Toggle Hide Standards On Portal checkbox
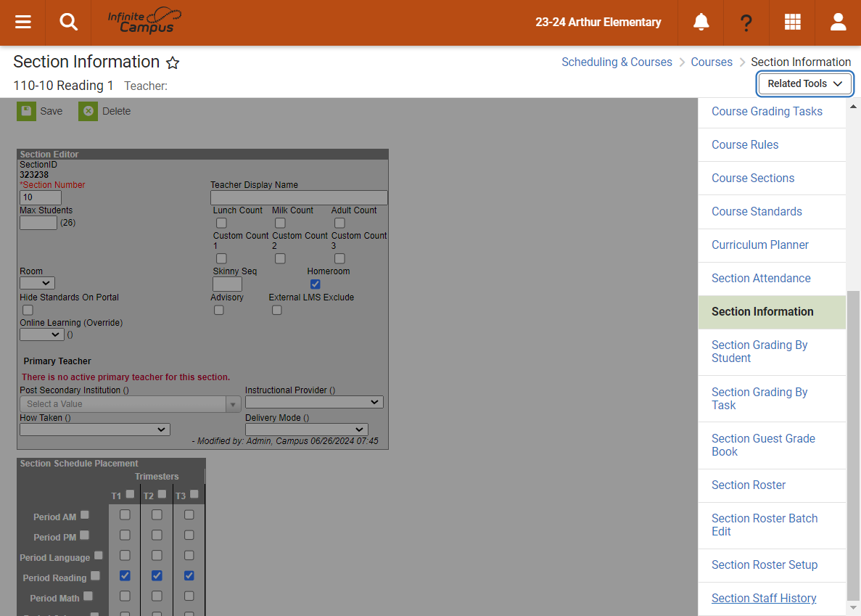The height and width of the screenshot is (616, 861). [28, 311]
